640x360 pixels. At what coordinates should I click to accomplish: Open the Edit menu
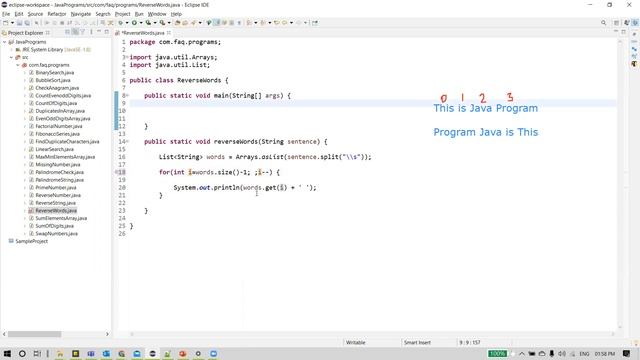click(x=19, y=14)
